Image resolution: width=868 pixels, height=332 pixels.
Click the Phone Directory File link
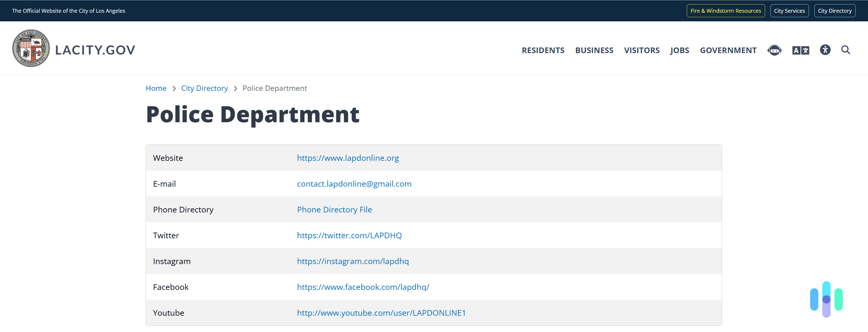334,209
